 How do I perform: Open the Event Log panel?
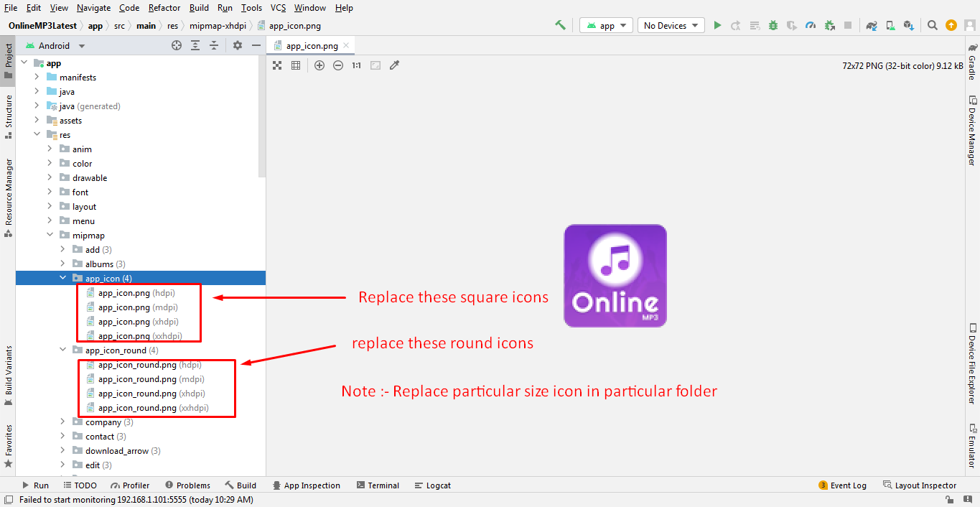point(843,485)
